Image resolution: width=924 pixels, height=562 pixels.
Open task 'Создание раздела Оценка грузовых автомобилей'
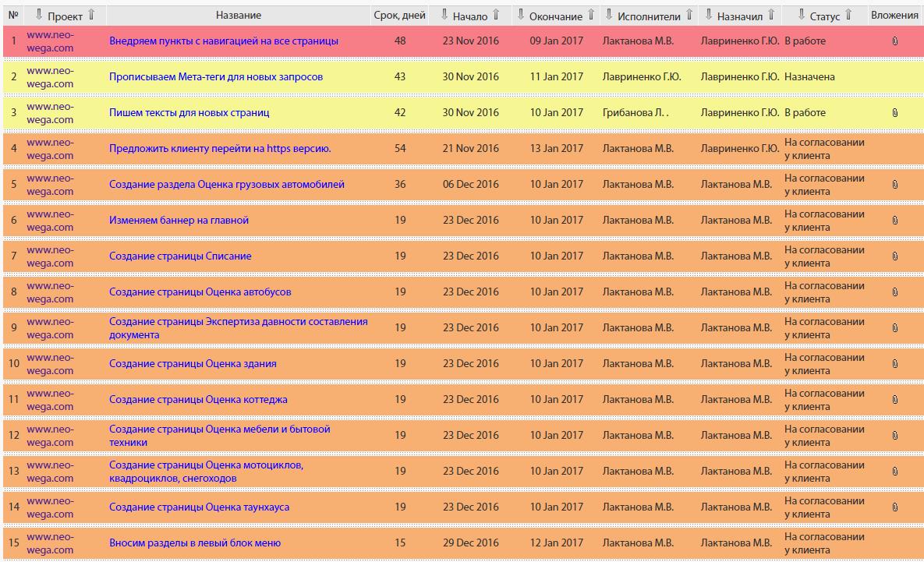227,185
